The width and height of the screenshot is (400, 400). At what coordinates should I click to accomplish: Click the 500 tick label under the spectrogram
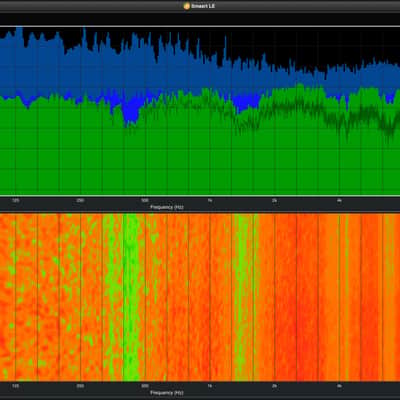point(145,386)
